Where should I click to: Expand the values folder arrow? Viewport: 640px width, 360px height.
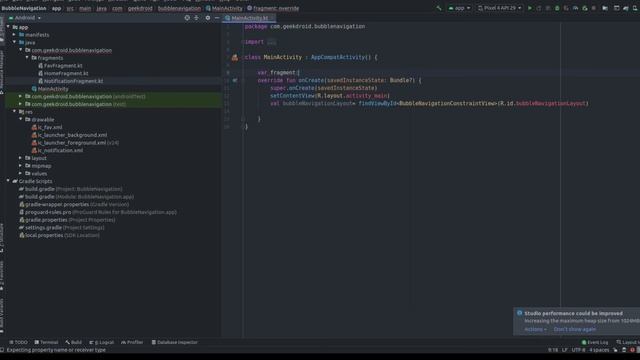pos(20,173)
